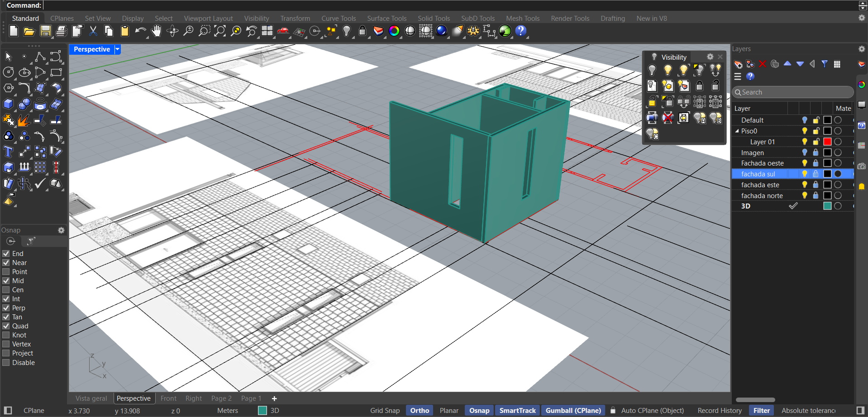Viewport: 868px width, 417px height.
Task: Enable the Point osnap checkbox
Action: point(6,271)
